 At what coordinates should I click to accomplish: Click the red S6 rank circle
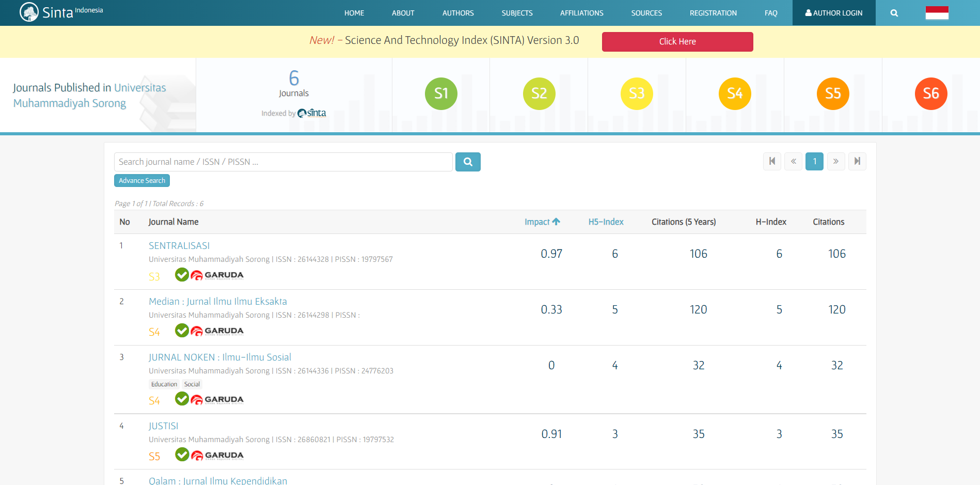pos(930,93)
